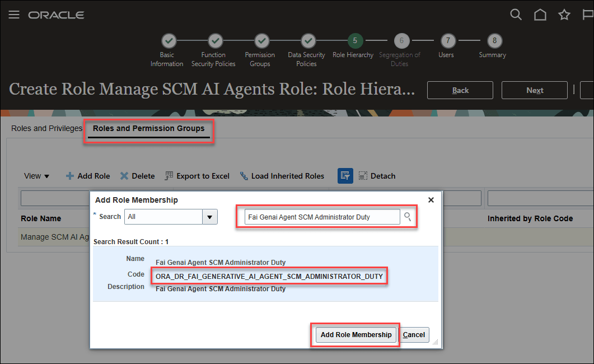The image size is (594, 364).
Task: Switch to the Roles and Privileges tab
Action: click(46, 128)
